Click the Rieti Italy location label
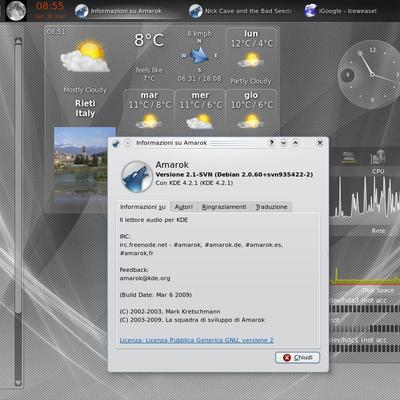Viewport: 400px width, 400px height. (x=85, y=108)
